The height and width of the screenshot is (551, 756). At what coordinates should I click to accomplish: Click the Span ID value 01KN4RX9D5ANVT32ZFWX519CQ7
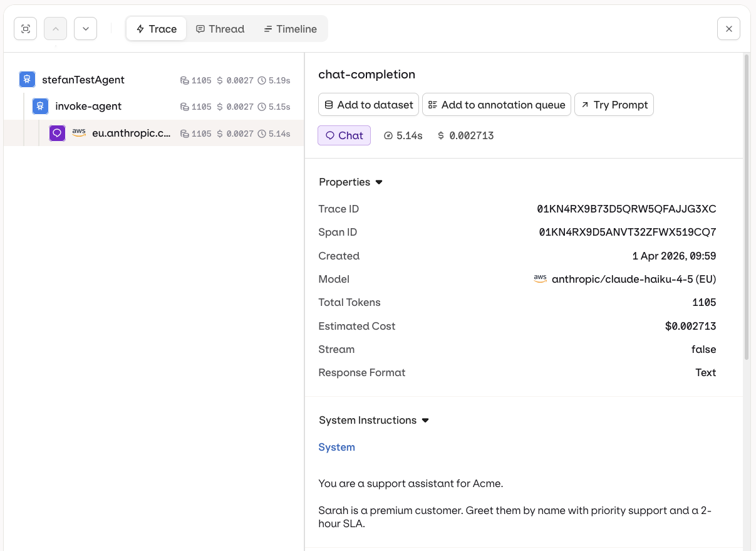pyautogui.click(x=628, y=232)
